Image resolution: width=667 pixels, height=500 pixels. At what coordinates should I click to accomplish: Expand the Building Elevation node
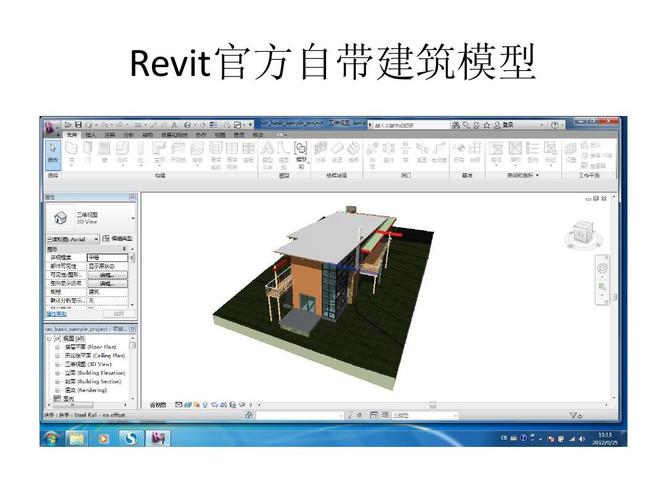(57, 373)
